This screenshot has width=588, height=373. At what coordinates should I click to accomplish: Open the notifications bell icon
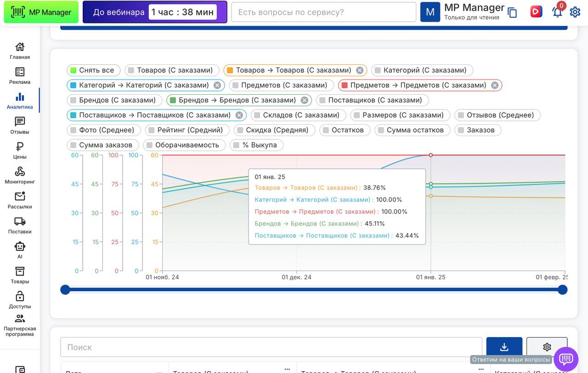(x=557, y=12)
